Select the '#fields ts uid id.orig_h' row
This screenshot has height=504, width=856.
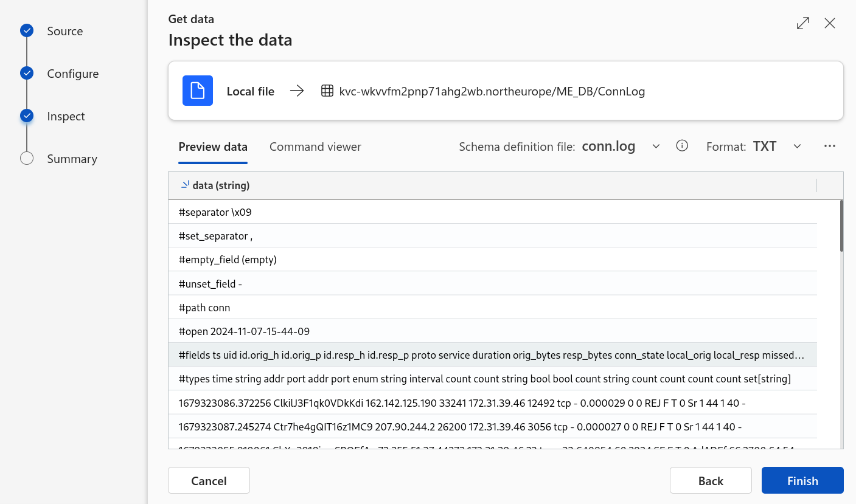pos(493,355)
